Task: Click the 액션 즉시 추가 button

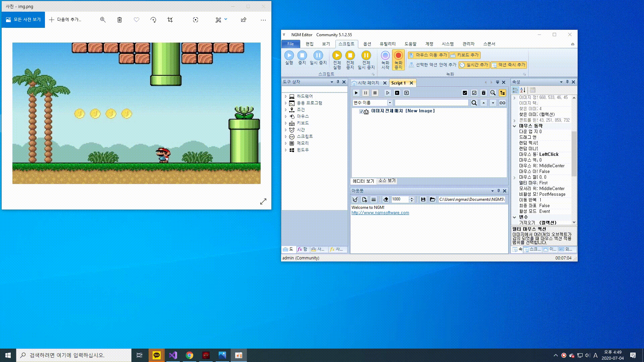Action: (508, 65)
